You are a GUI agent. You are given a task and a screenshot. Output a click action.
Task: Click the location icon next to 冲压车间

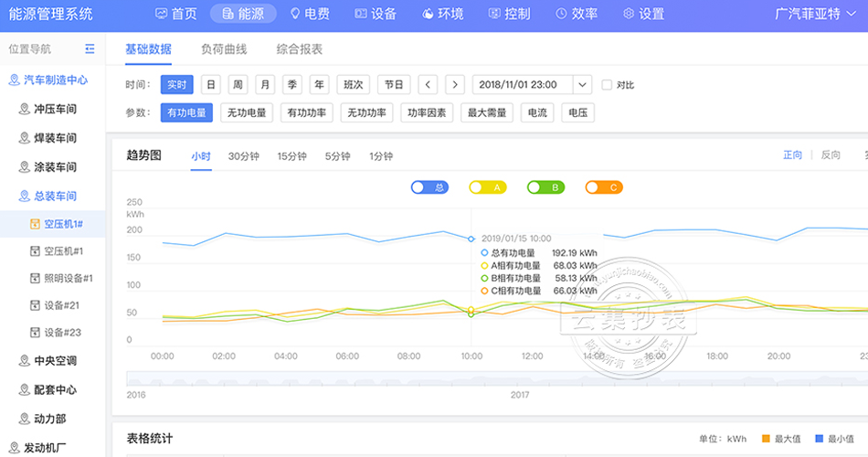click(25, 110)
